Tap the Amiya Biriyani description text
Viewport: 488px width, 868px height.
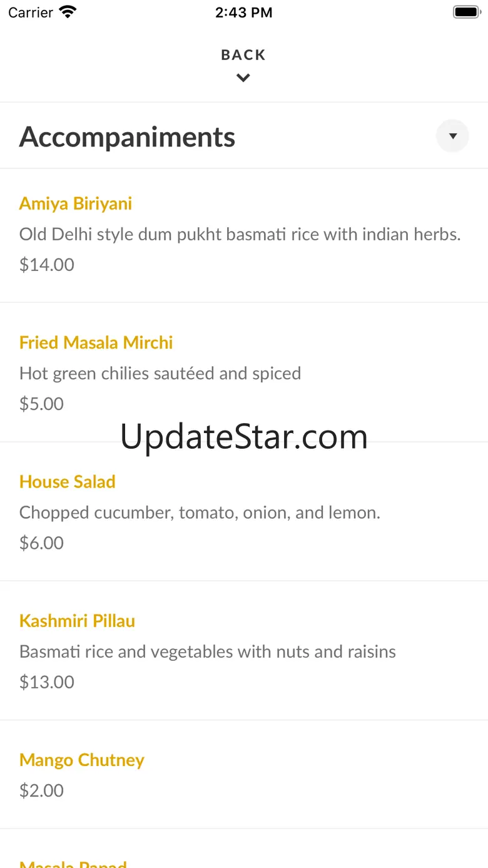pos(240,234)
